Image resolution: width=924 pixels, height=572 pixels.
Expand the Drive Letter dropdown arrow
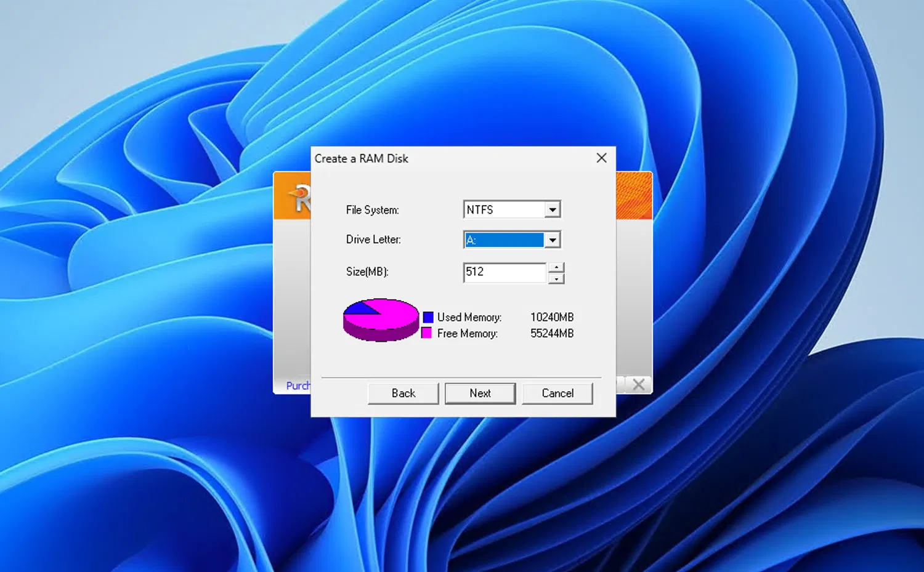553,240
